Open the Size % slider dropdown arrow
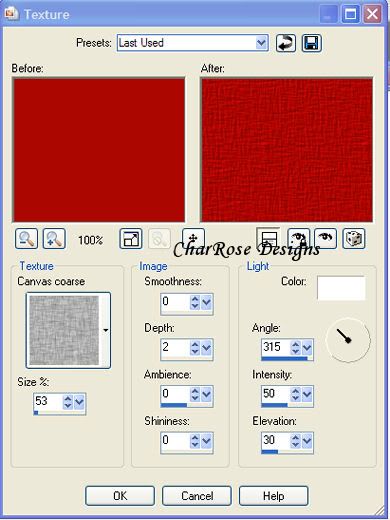Screen dimensions: 390x520 tap(79, 401)
